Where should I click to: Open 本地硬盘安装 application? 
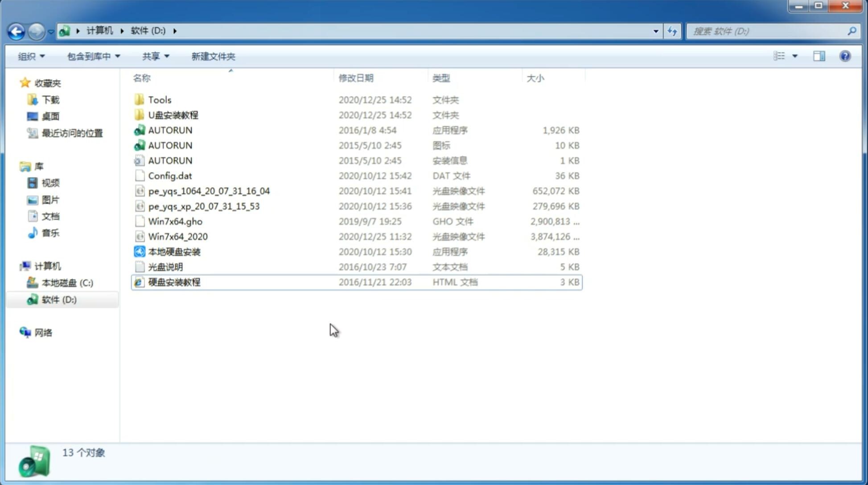tap(174, 251)
